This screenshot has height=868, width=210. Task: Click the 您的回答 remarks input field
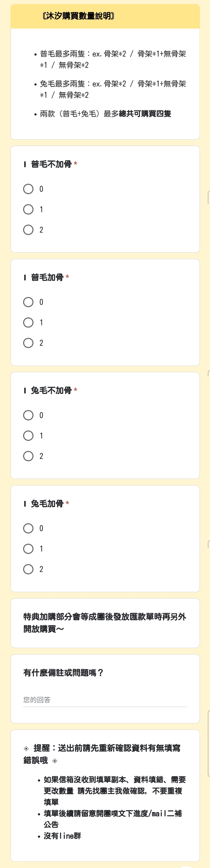pyautogui.click(x=105, y=700)
